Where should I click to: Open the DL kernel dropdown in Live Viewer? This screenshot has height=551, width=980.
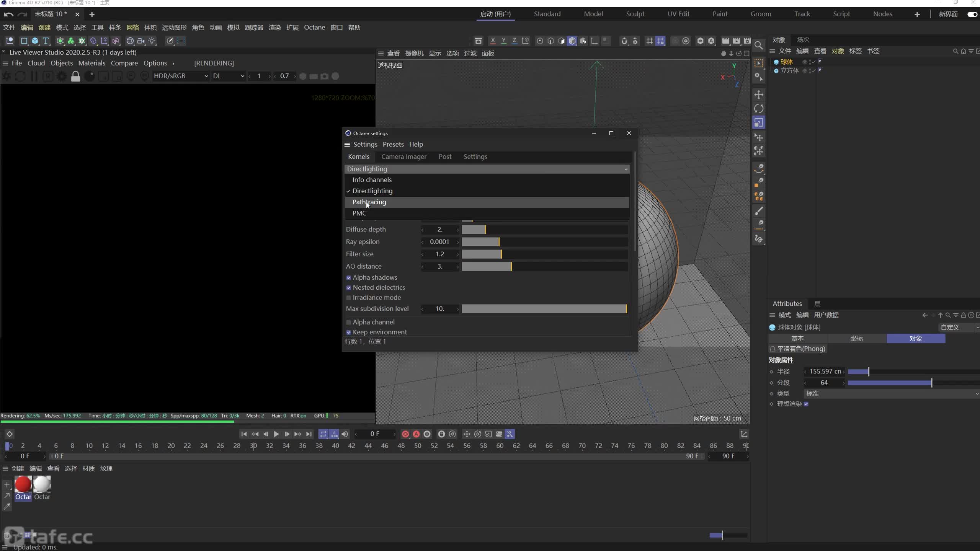[228, 76]
